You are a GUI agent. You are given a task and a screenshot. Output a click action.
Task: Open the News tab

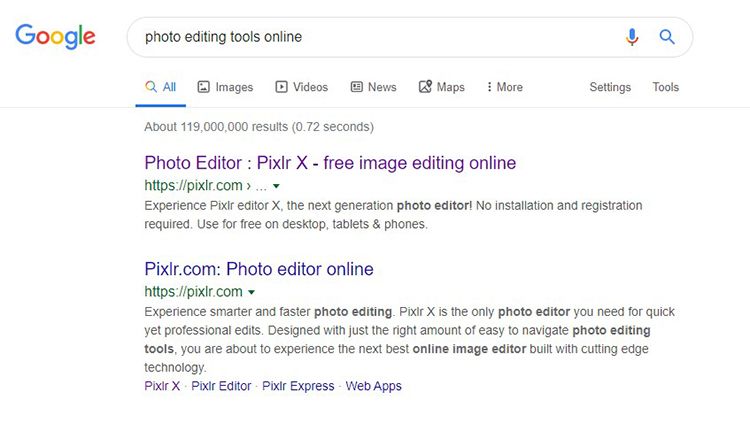(374, 87)
